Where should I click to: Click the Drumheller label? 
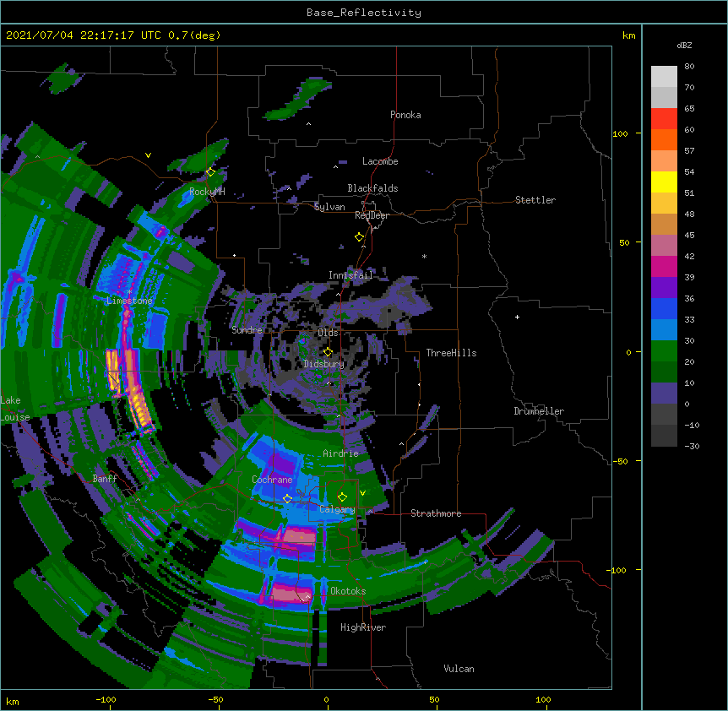pos(539,411)
